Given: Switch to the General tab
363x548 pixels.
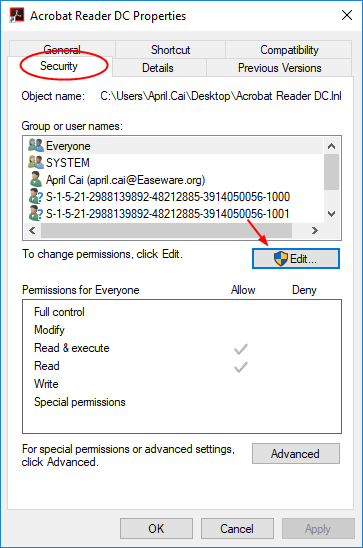Looking at the screenshot, I should click(62, 49).
